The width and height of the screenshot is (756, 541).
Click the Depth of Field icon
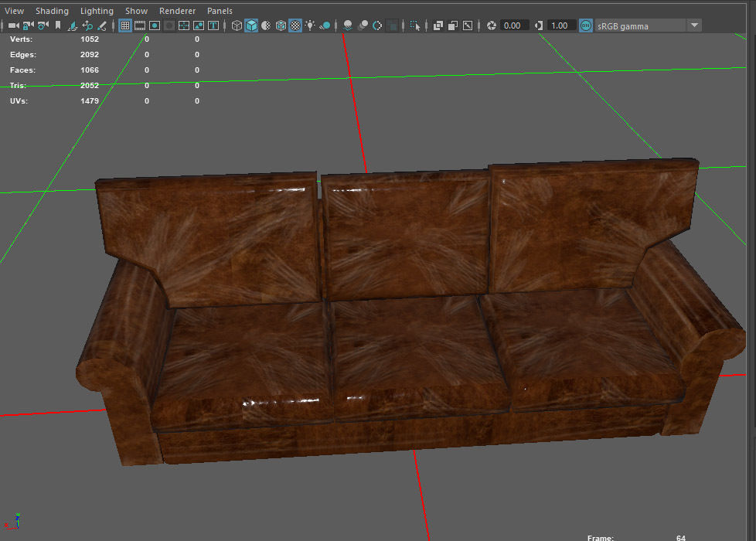(393, 26)
